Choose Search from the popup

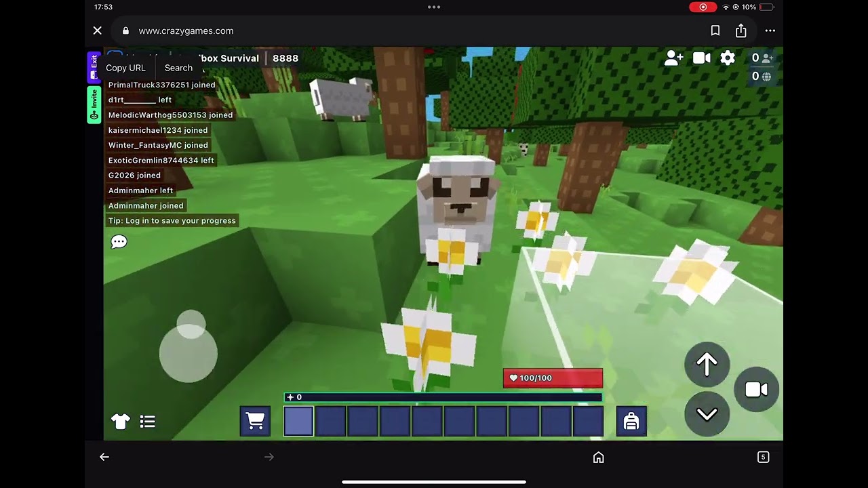point(178,68)
